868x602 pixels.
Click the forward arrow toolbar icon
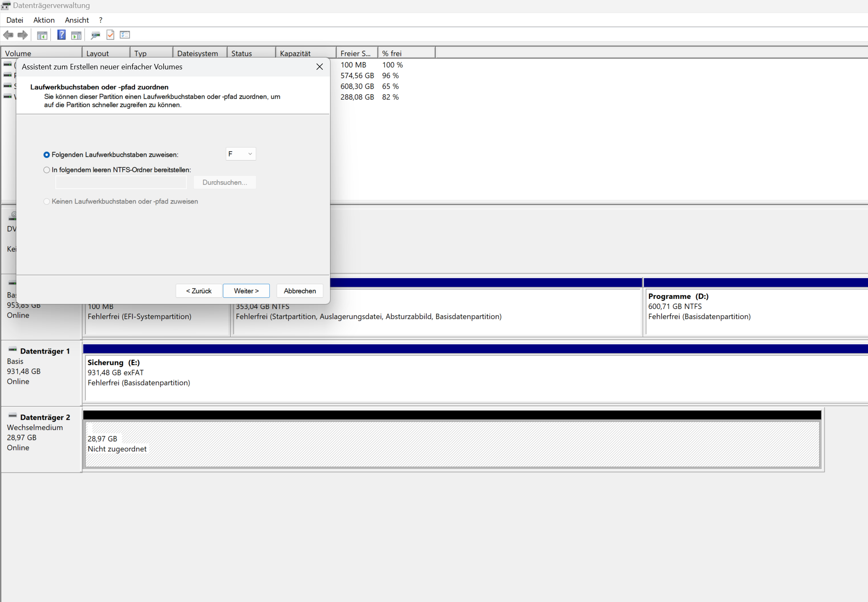(x=23, y=35)
